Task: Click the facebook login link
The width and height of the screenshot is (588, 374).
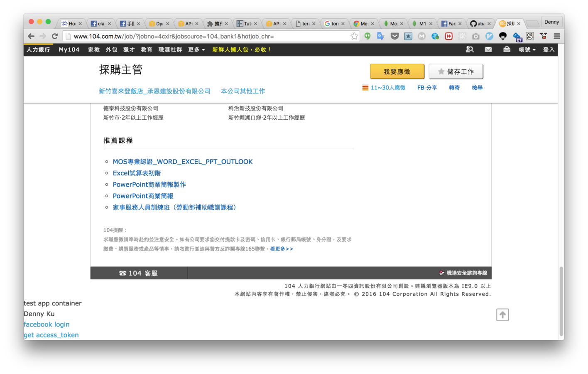Action: point(47,324)
